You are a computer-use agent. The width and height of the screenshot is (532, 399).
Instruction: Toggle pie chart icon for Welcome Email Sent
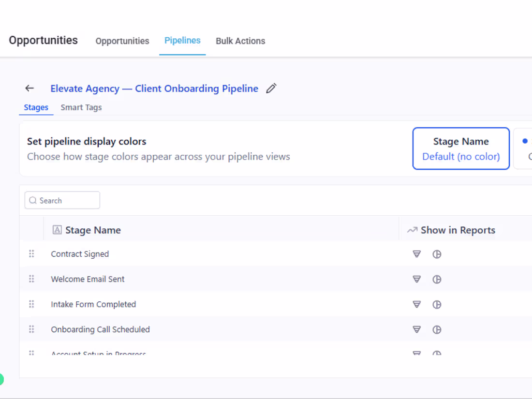coord(437,279)
